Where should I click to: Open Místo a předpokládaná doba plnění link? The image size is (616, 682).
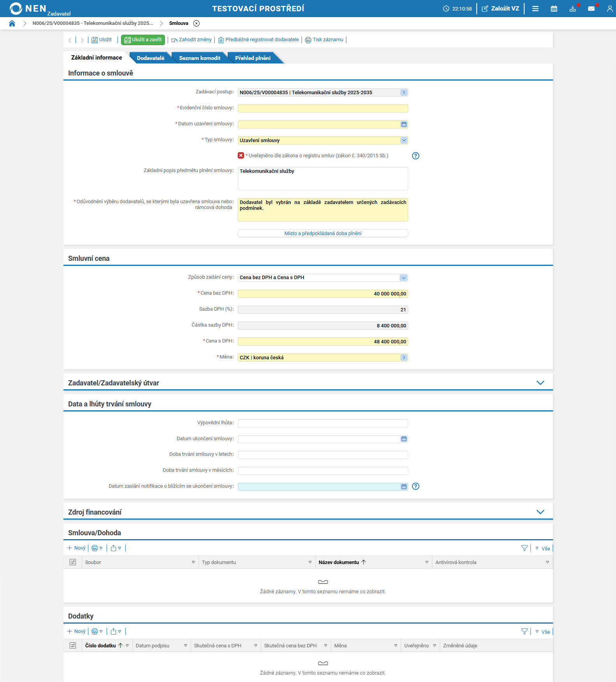[323, 233]
